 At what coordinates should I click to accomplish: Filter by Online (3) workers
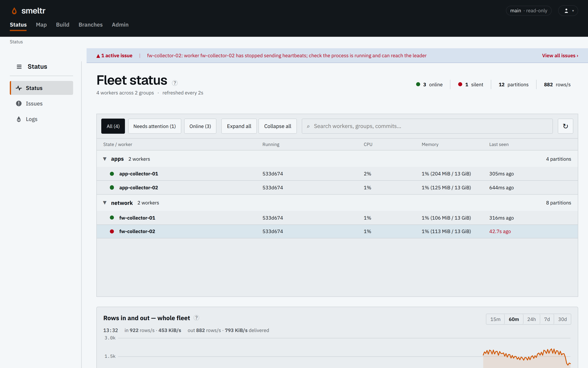pyautogui.click(x=200, y=126)
